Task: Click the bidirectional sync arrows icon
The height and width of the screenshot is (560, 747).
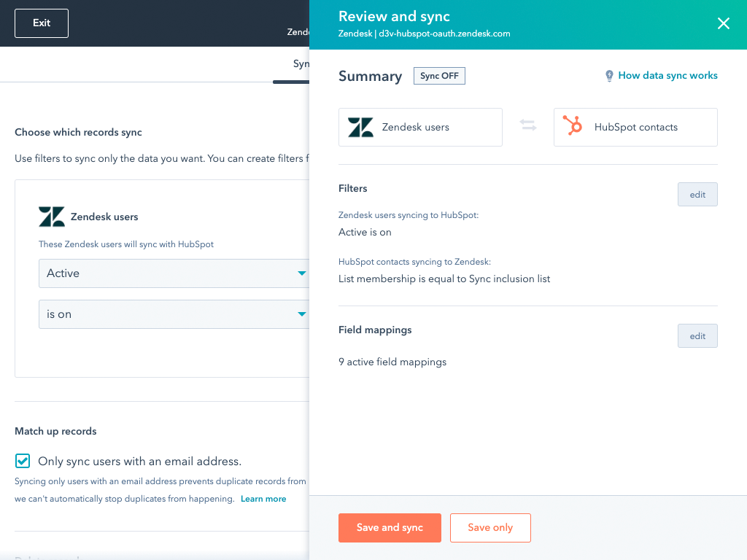Action: pos(528,126)
